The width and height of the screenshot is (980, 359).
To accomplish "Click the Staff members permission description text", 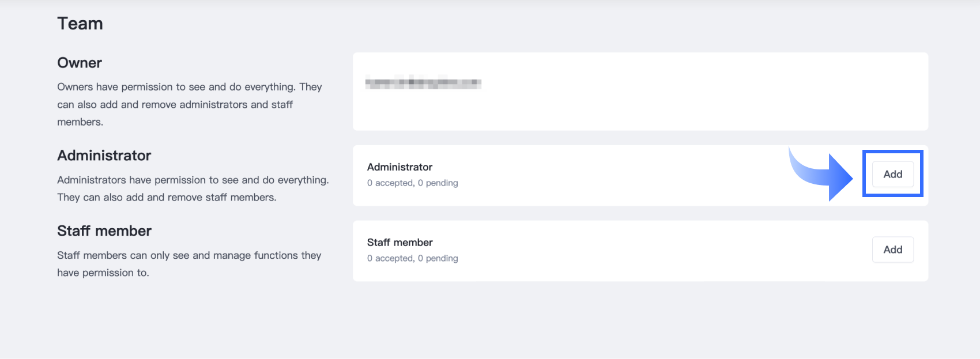I will point(189,264).
